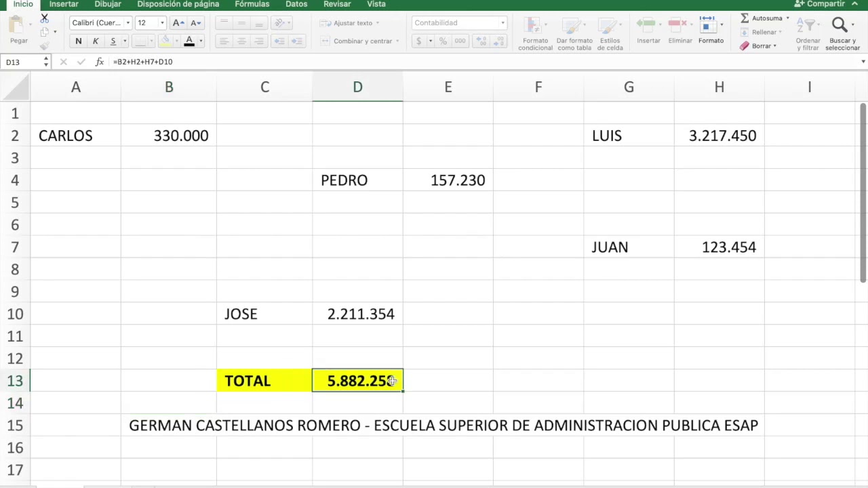Apply the percent % style
Viewport: 868px width, 488px height.
click(x=443, y=41)
